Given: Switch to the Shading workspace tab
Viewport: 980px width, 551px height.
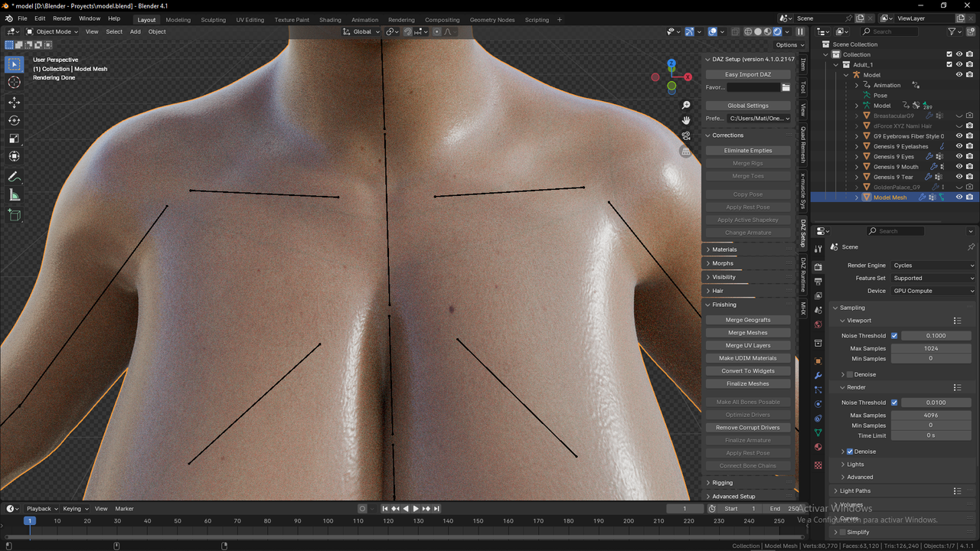Looking at the screenshot, I should (330, 19).
